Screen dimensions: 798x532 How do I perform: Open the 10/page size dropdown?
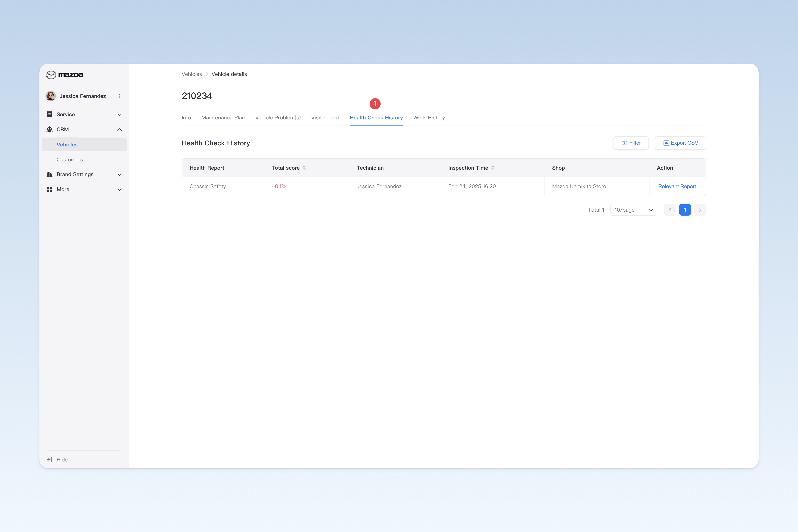(x=634, y=210)
